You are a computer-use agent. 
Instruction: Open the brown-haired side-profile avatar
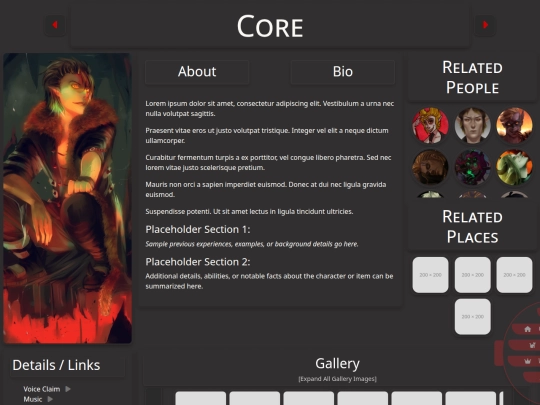click(430, 167)
